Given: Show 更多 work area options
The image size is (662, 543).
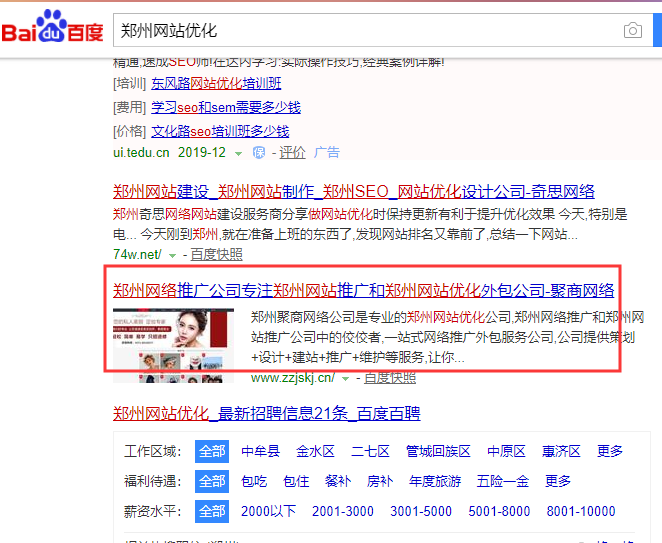Looking at the screenshot, I should [610, 451].
